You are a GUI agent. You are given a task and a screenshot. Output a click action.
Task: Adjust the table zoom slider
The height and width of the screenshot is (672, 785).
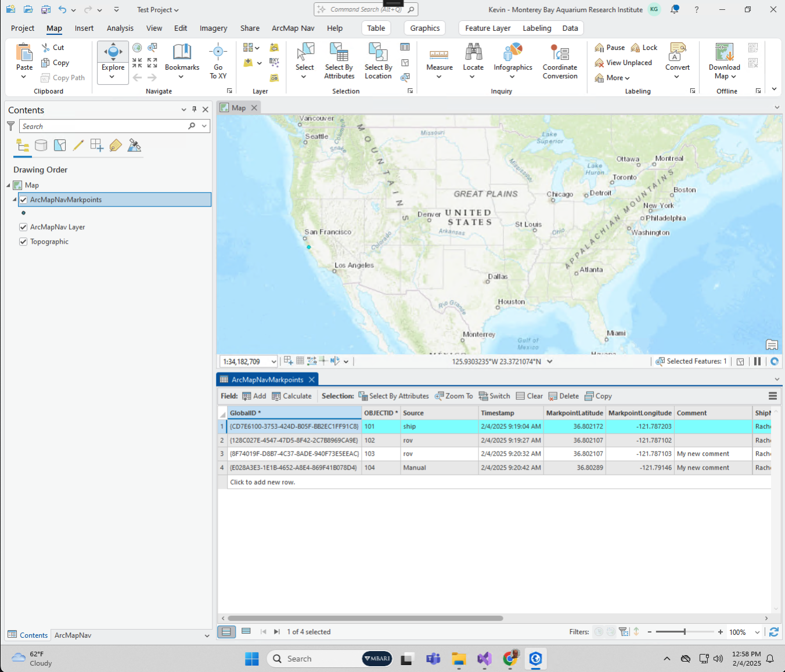tap(685, 632)
